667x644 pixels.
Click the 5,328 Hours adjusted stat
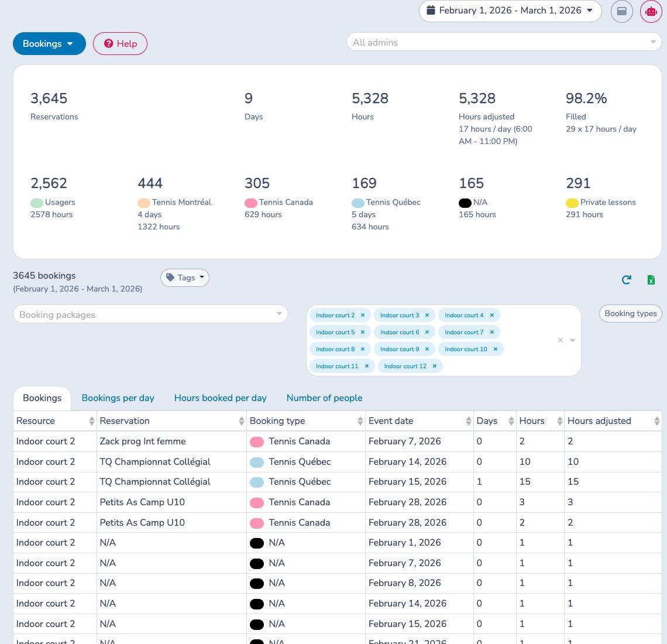pos(495,118)
